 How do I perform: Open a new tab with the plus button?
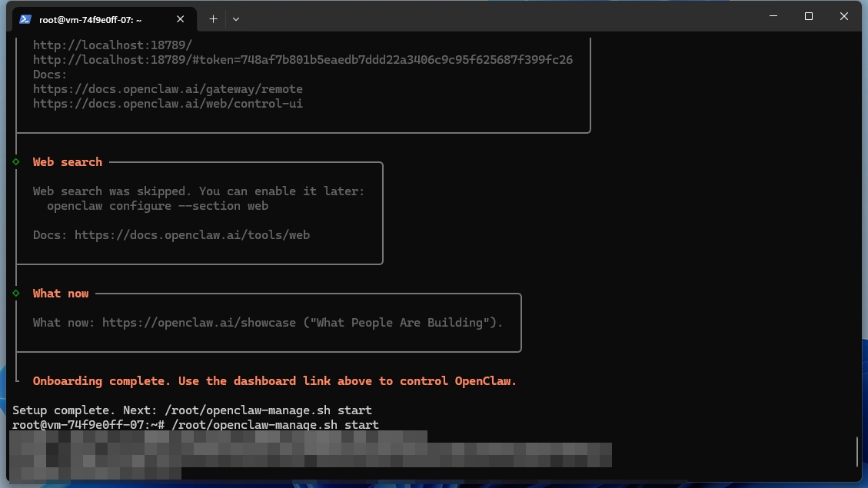click(213, 19)
